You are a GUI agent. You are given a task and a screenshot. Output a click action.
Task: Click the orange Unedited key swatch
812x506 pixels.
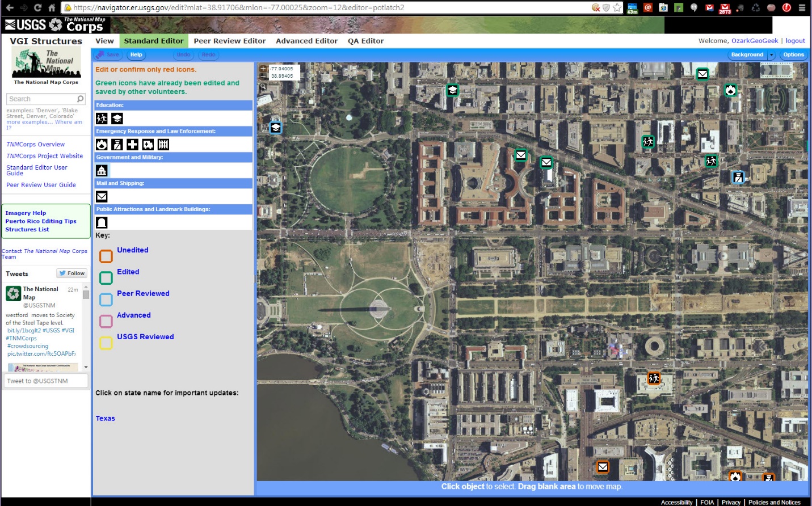click(x=106, y=256)
